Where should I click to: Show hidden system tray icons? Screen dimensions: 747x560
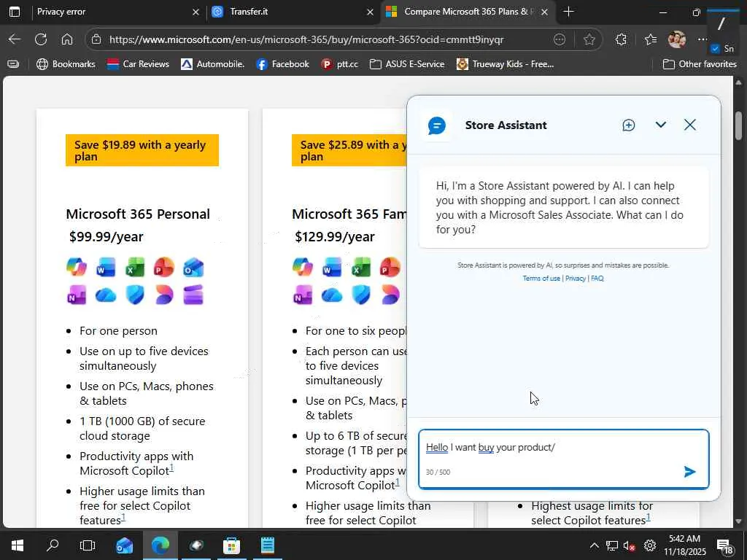594,545
